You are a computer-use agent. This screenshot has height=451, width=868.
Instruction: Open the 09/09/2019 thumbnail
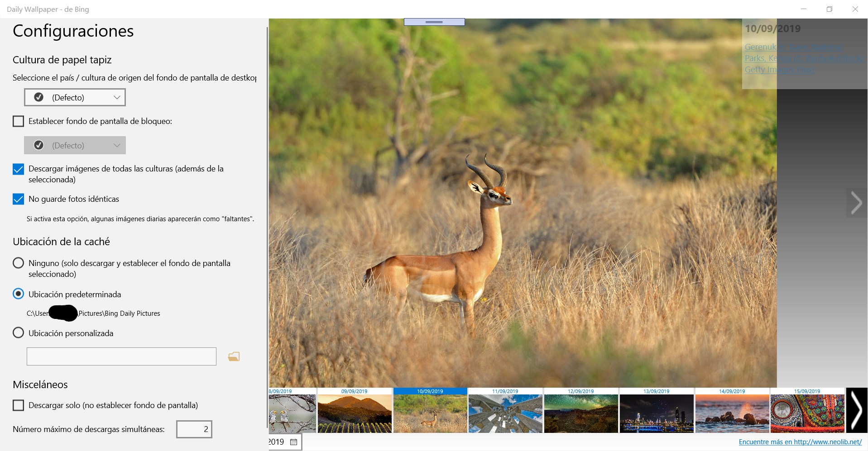point(355,410)
